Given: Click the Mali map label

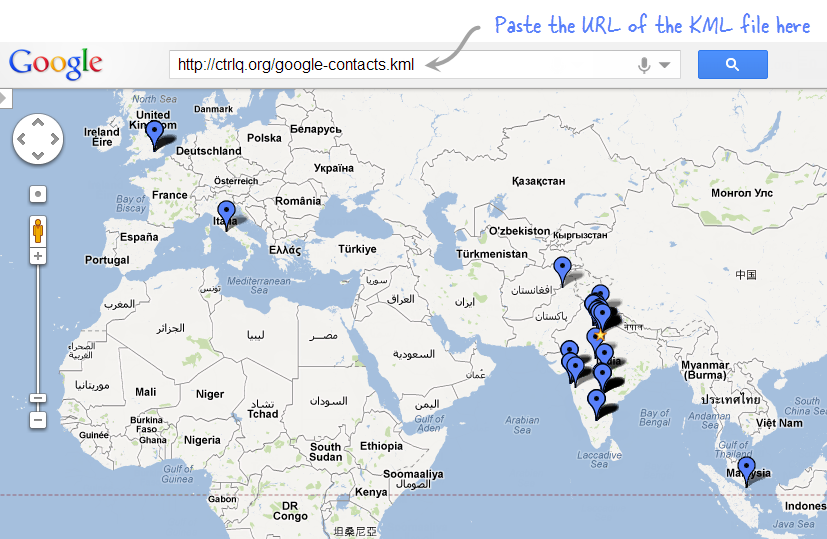Looking at the screenshot, I should coord(146,392).
